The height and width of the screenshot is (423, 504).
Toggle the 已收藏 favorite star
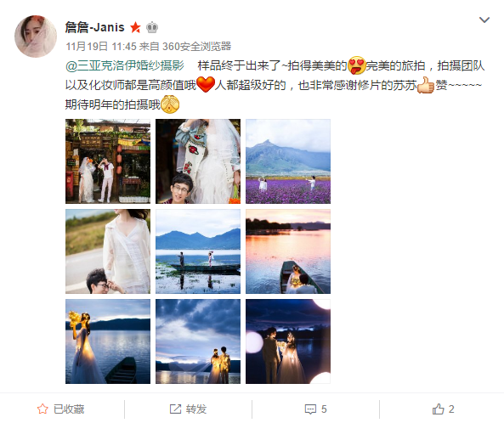[42, 409]
